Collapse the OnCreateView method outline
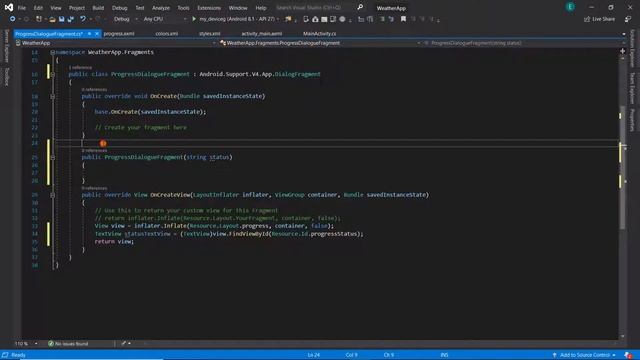The width and height of the screenshot is (640, 360). (53, 195)
